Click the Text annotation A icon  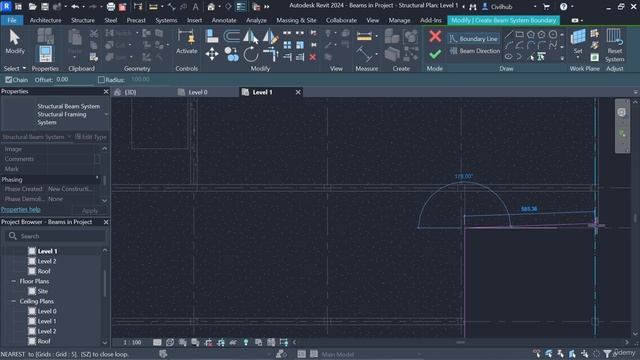(196, 7)
